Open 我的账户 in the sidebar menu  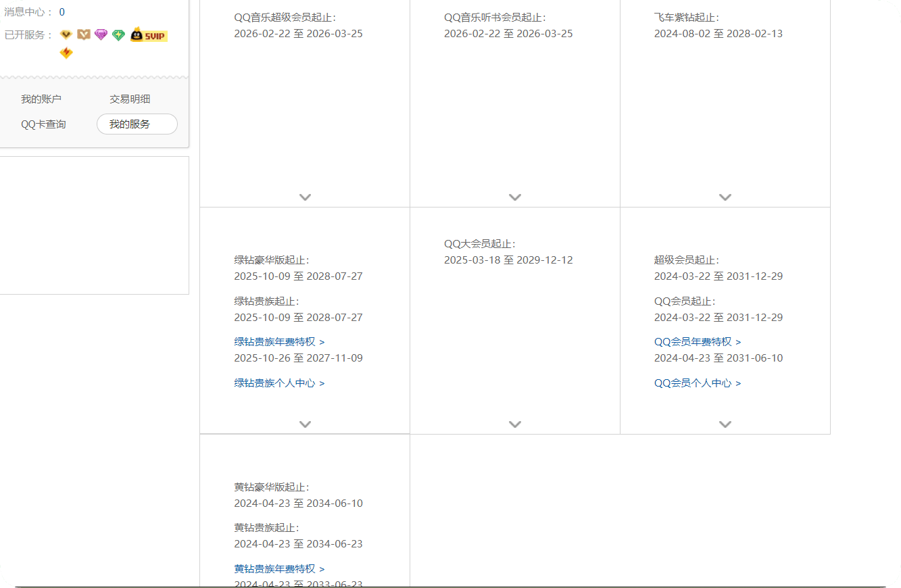point(41,99)
